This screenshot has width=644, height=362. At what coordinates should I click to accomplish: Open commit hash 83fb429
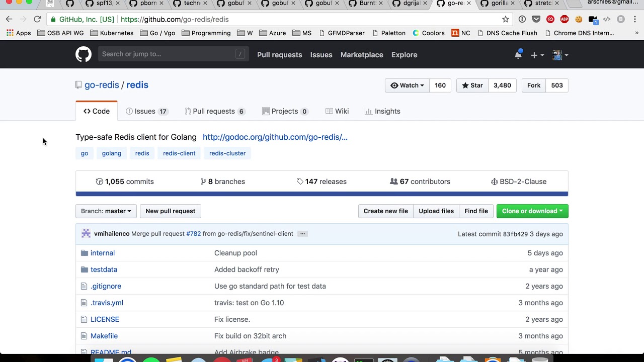coord(515,234)
